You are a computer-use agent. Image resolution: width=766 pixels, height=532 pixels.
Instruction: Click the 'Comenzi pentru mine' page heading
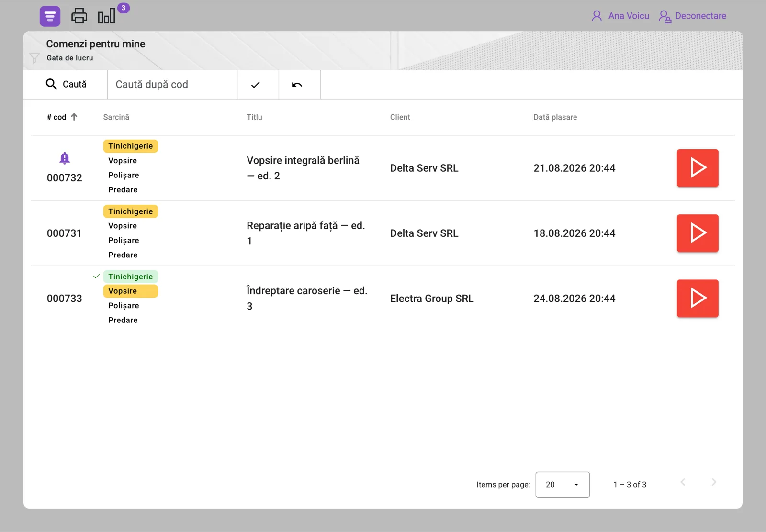click(x=96, y=44)
